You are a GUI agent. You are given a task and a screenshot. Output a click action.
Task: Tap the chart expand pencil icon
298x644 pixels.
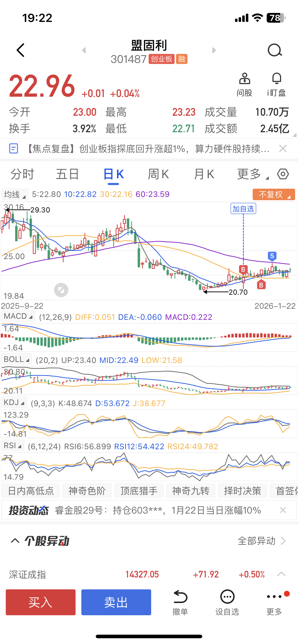click(x=61, y=290)
